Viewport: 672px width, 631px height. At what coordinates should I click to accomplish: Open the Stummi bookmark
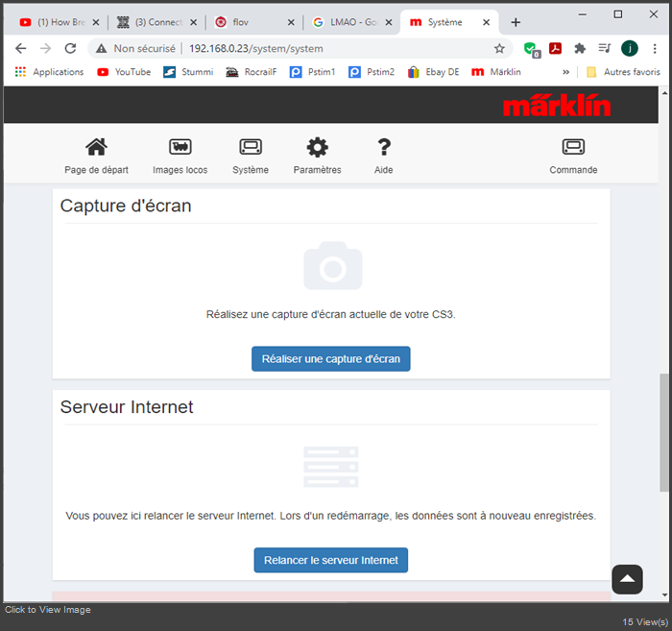[x=188, y=72]
